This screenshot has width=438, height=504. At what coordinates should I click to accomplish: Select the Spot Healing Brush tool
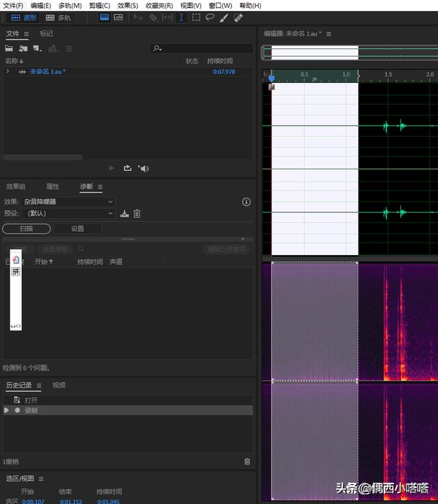[237, 18]
